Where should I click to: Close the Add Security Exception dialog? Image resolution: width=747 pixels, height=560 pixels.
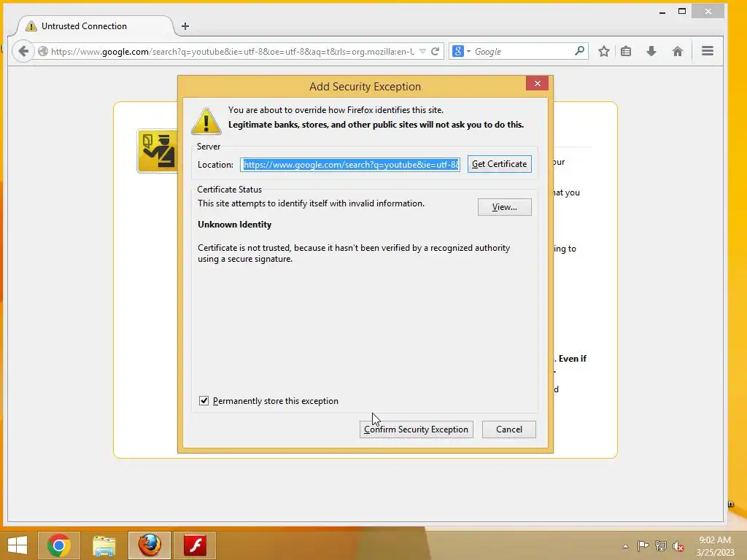pos(538,83)
